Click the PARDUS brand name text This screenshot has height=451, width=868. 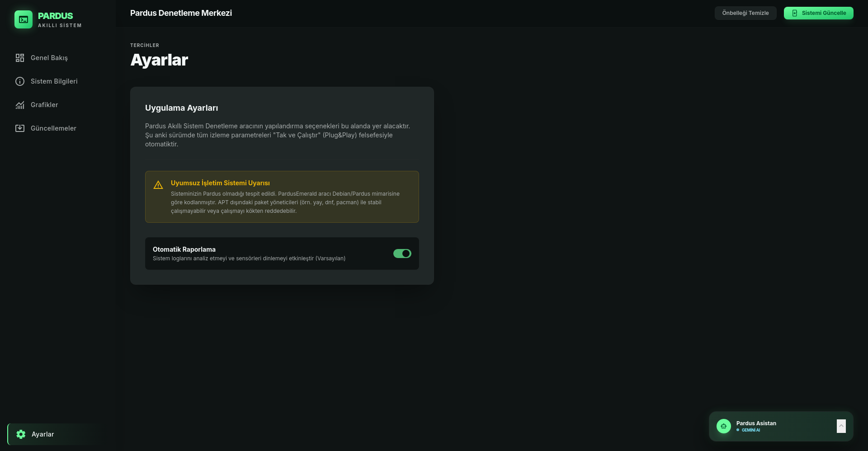55,16
